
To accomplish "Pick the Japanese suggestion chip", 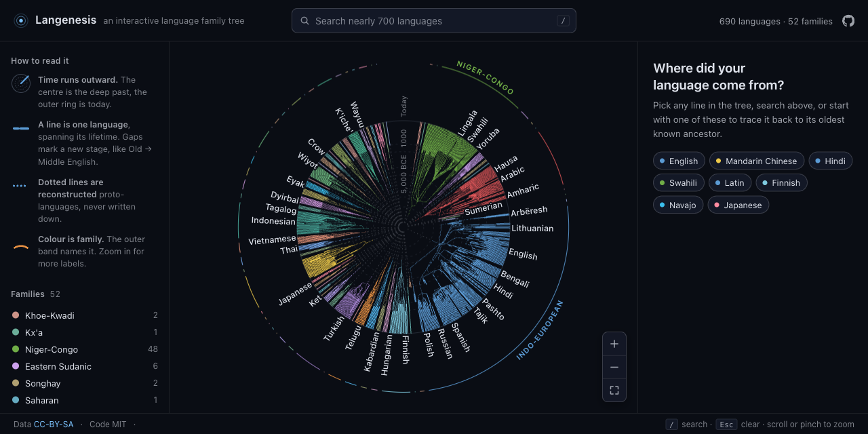I will (738, 205).
